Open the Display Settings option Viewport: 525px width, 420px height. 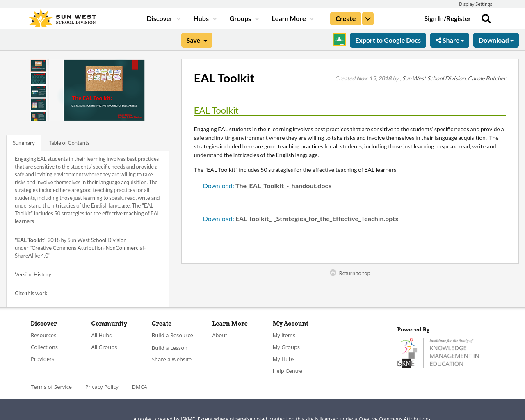tap(475, 4)
